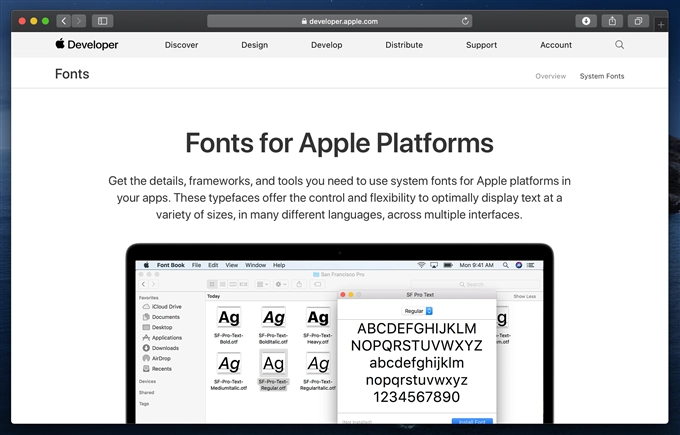Select the Overview sub-navigation link

(x=550, y=76)
